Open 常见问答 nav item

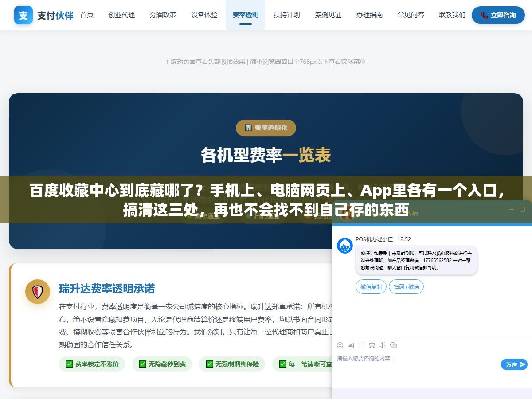[411, 15]
